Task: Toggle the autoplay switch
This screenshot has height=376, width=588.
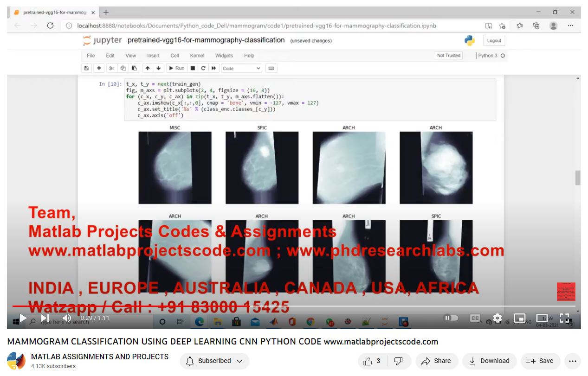Action: pos(451,318)
